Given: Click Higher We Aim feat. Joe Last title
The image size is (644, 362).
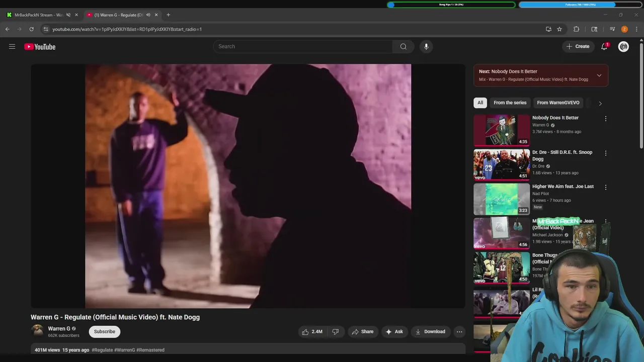Looking at the screenshot, I should click(563, 187).
